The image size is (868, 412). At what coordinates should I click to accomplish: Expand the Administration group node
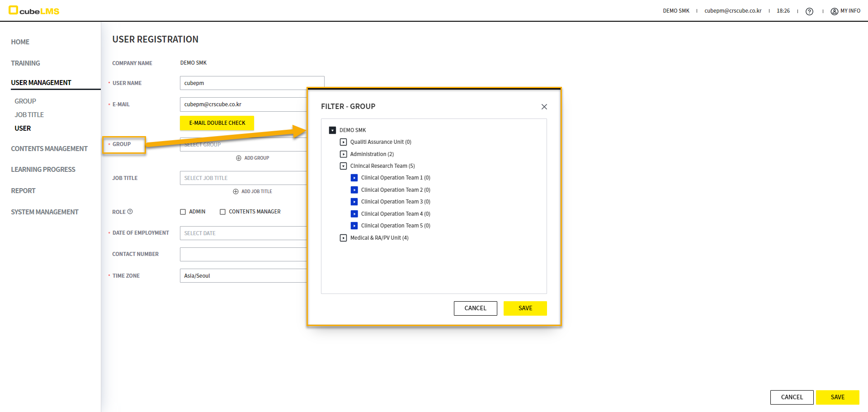tap(343, 154)
